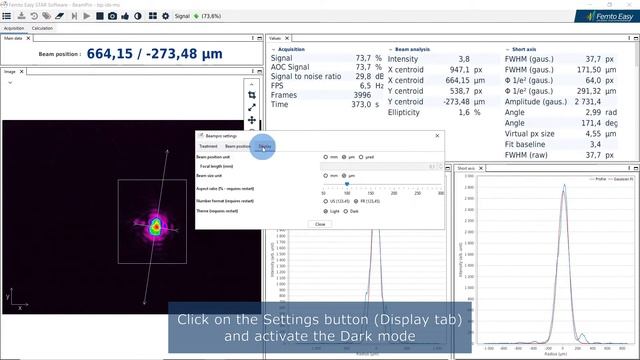This screenshot has width=640, height=360.
Task: Click the Virtual px size row
Action: pyautogui.click(x=561, y=134)
